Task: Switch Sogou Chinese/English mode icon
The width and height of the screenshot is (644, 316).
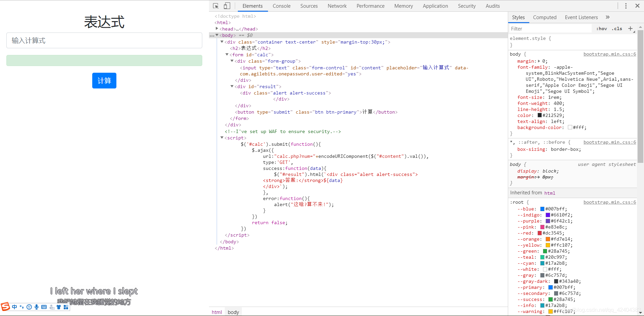Action: tap(14, 307)
